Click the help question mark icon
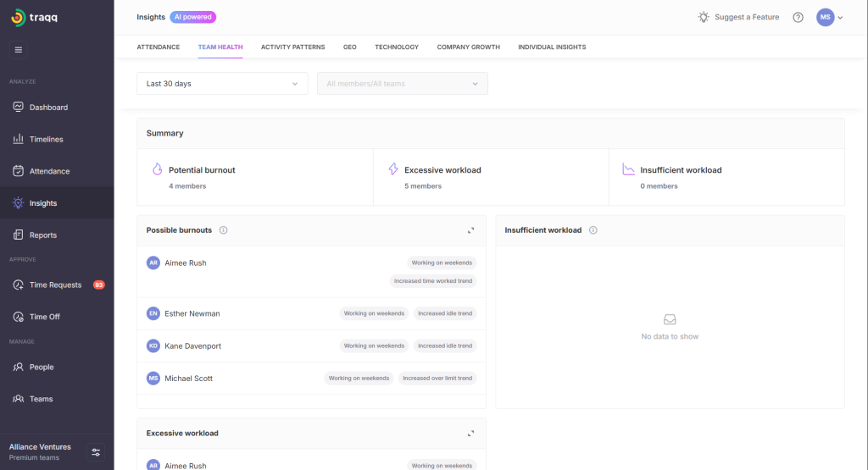The width and height of the screenshot is (868, 470). click(x=798, y=17)
